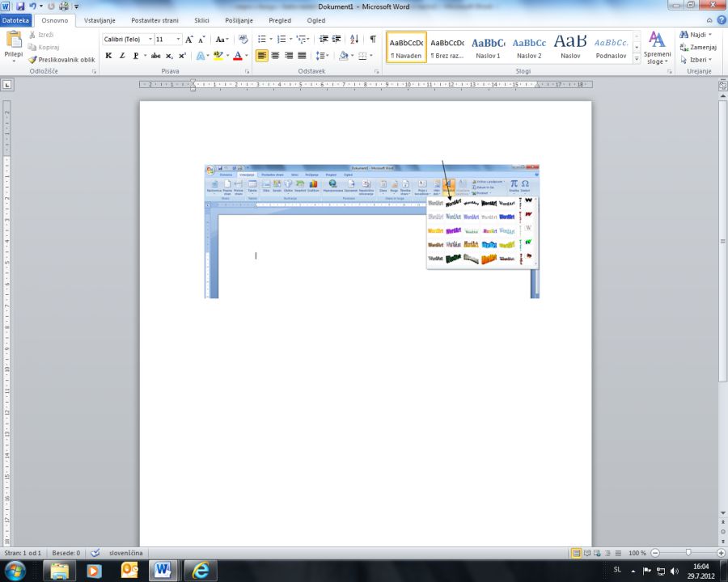Click the Izreži (Cut) command
Screen dimensions: 728x582
coord(41,35)
